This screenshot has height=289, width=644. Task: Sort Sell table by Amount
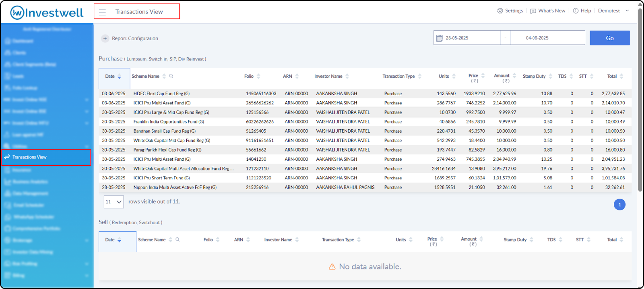point(481,239)
